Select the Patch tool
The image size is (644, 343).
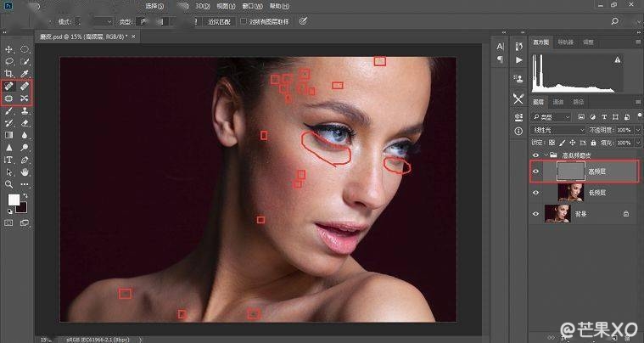pyautogui.click(x=8, y=98)
